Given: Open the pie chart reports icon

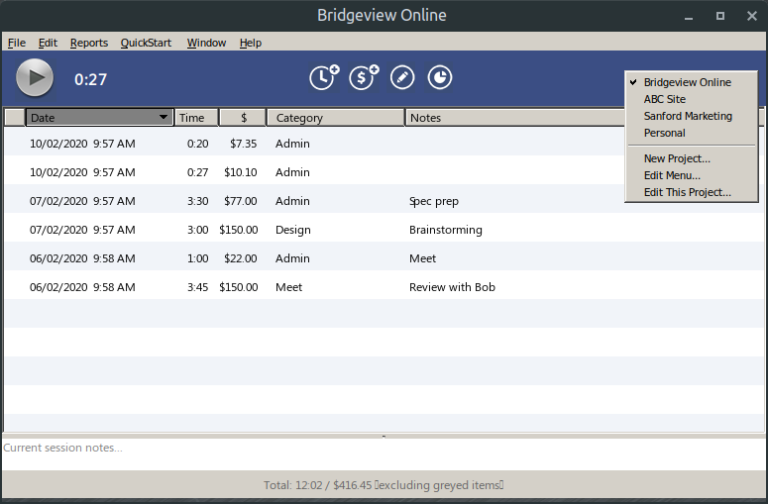Looking at the screenshot, I should coord(440,78).
